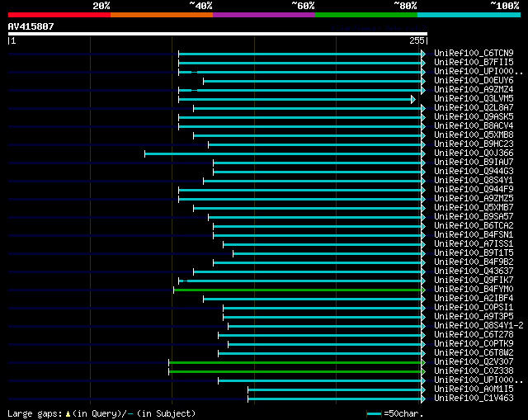
Task: Select the UniRef100_B9IAU7 label
Action: point(474,163)
